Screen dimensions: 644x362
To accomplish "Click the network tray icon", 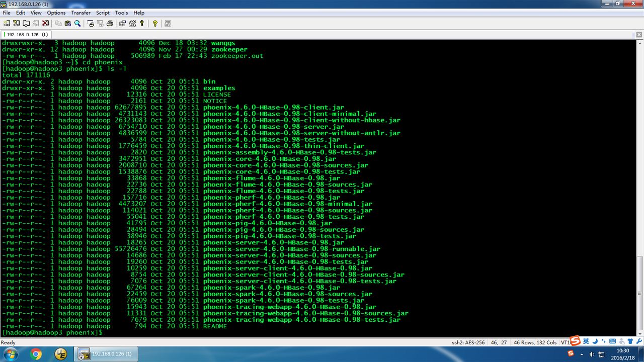I will pyautogui.click(x=601, y=354).
